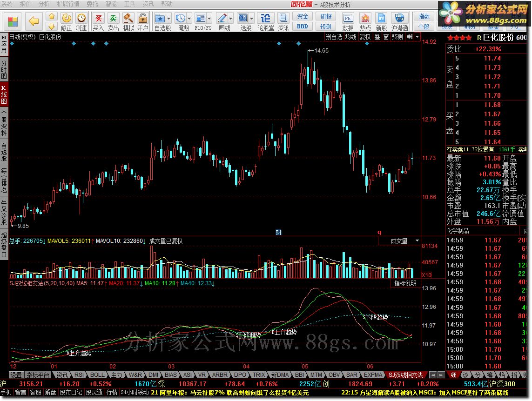Go back with the yellow left arrow
Screen dimensions: 532x401
(34, 21)
